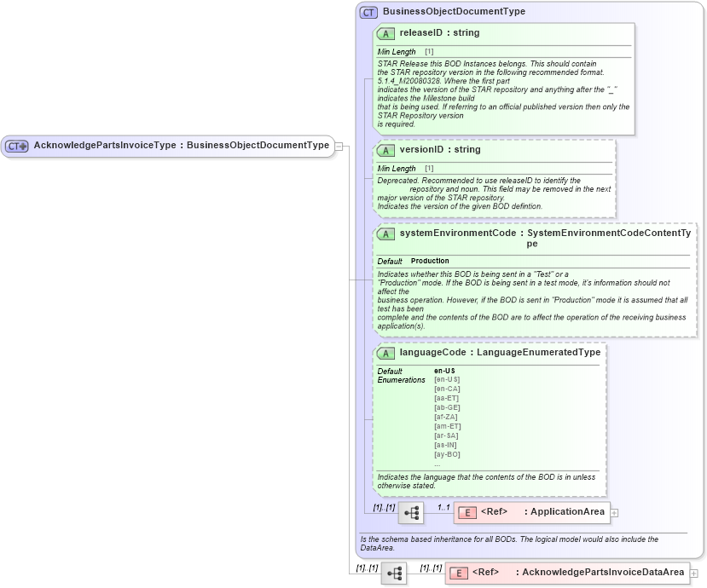The height and width of the screenshot is (588, 707).
Task: Click the A icon beside systemEnvironmentCode
Action: pos(384,233)
